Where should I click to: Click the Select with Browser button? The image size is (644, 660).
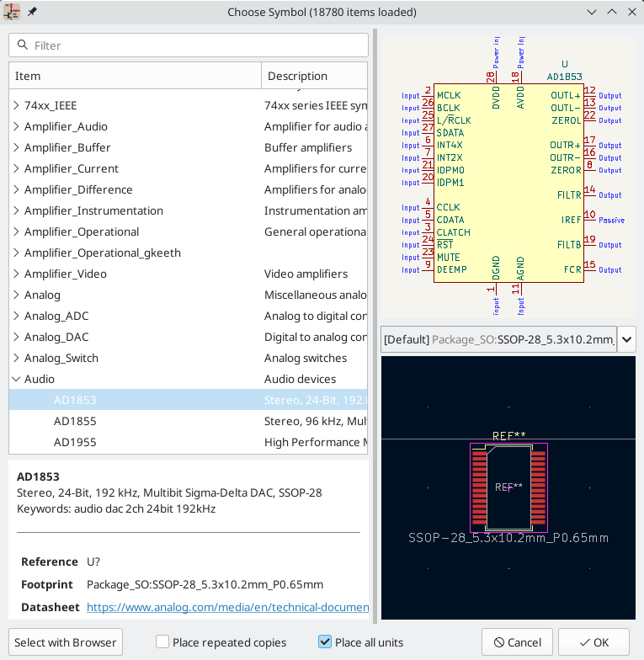coord(66,642)
